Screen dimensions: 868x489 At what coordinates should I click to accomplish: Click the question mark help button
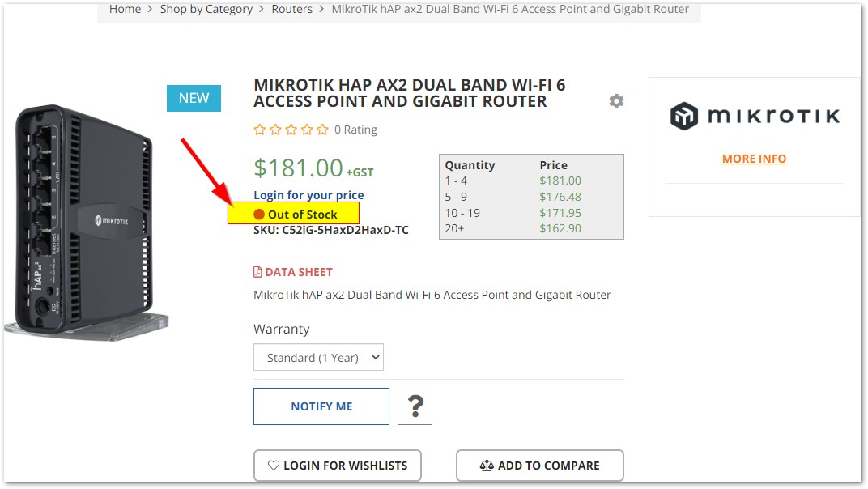click(415, 406)
